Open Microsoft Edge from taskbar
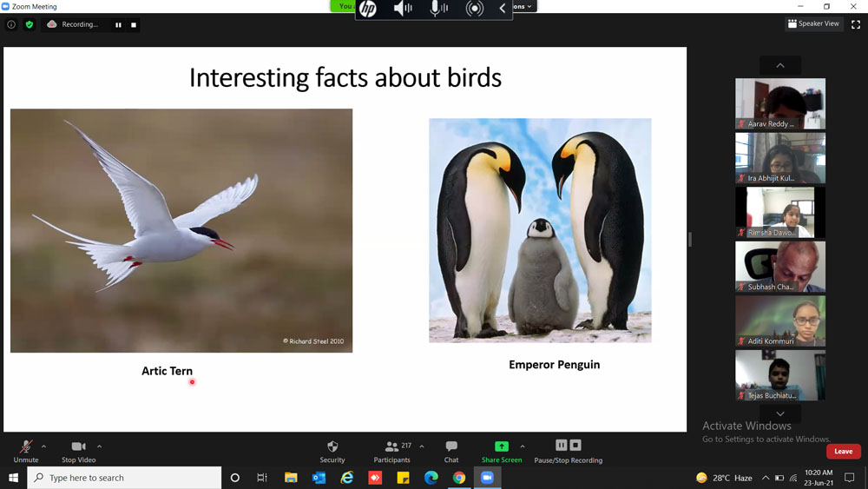This screenshot has width=868, height=489. (431, 478)
